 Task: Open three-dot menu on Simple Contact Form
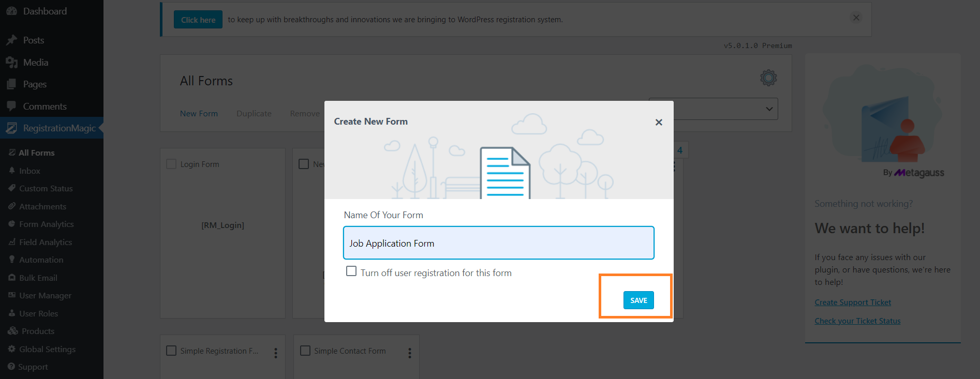pos(410,353)
